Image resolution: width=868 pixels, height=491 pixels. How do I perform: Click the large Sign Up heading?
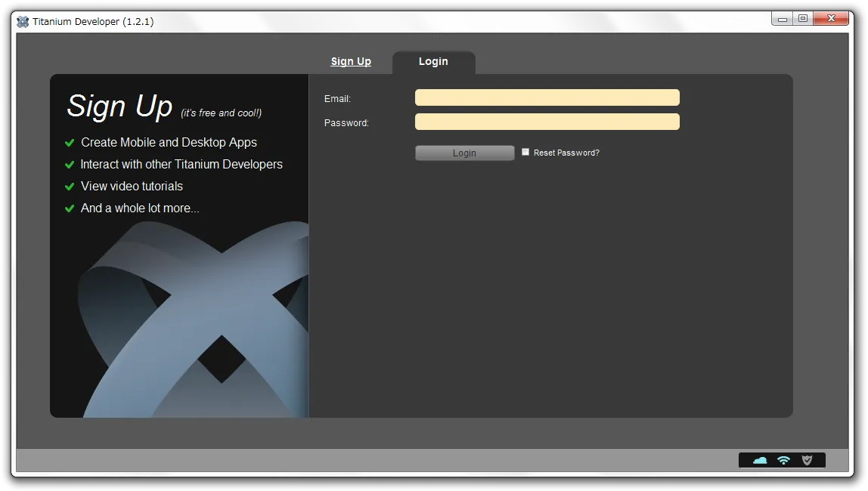tap(119, 107)
